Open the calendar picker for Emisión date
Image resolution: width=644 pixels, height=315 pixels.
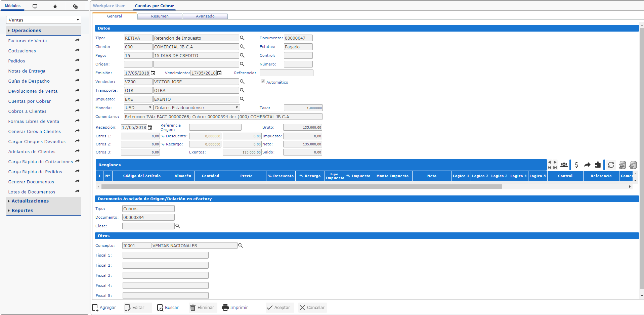coord(153,73)
